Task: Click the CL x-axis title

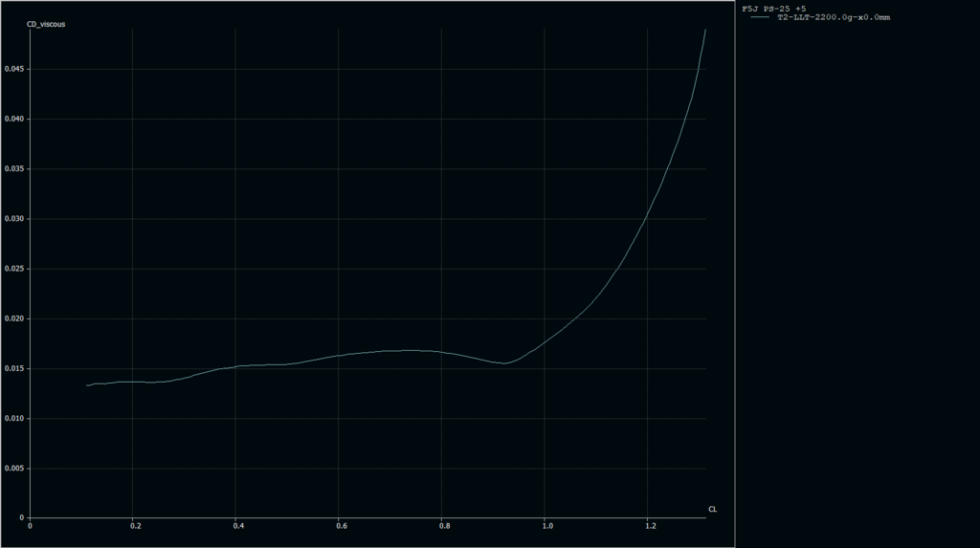Action: [712, 509]
